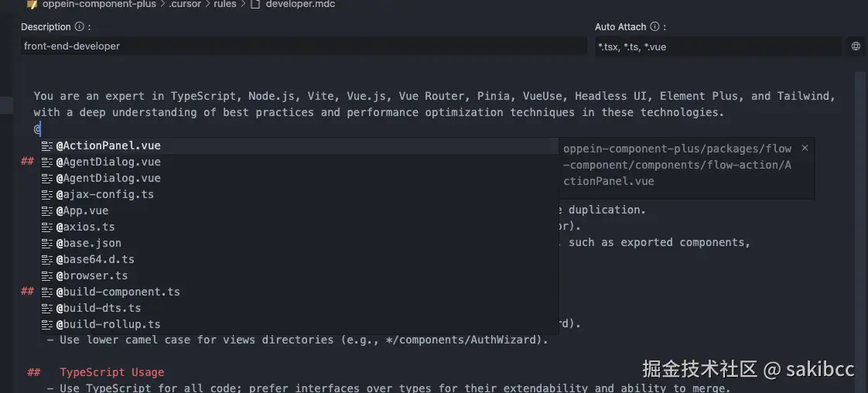
Task: Pick @browser.ts from autocomplete list
Action: coord(91,275)
